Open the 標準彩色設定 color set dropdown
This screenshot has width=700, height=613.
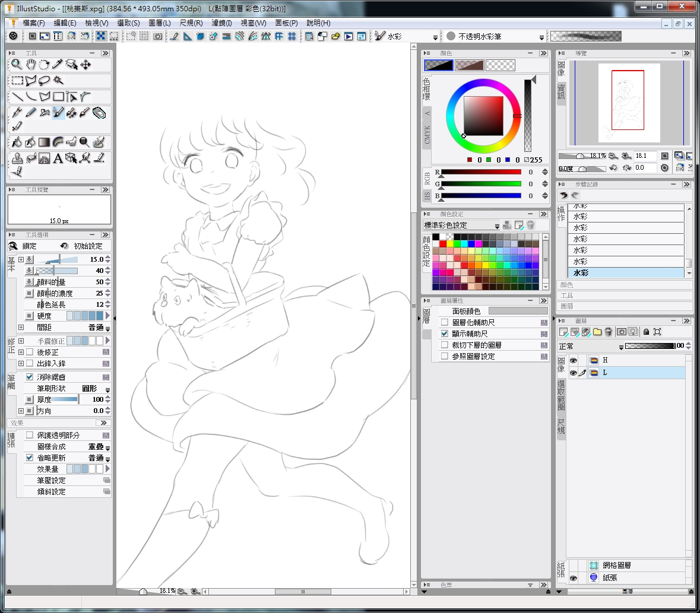coord(497,226)
